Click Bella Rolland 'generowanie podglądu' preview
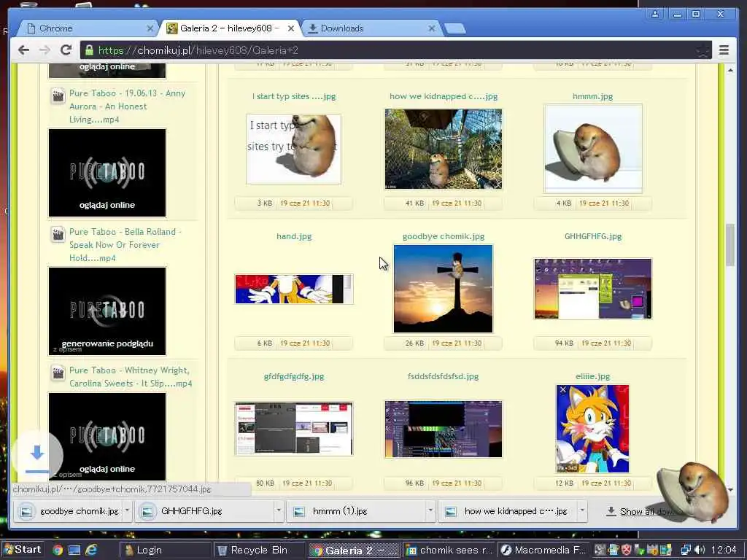The height and width of the screenshot is (560, 747). tap(107, 311)
